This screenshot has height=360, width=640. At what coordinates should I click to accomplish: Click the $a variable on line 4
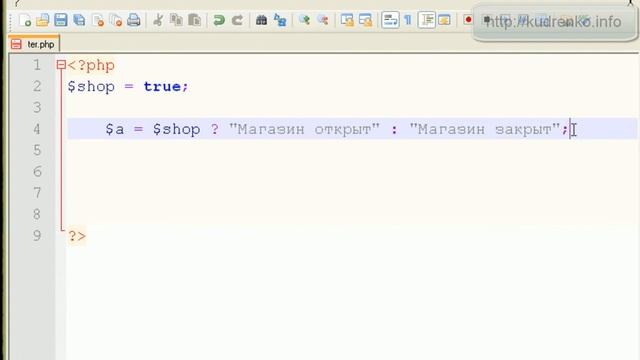click(115, 129)
